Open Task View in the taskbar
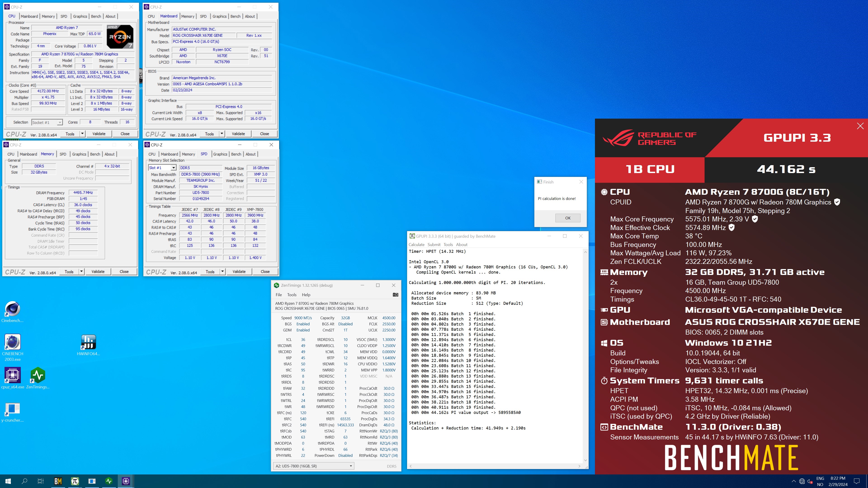The height and width of the screenshot is (488, 868). [40, 481]
